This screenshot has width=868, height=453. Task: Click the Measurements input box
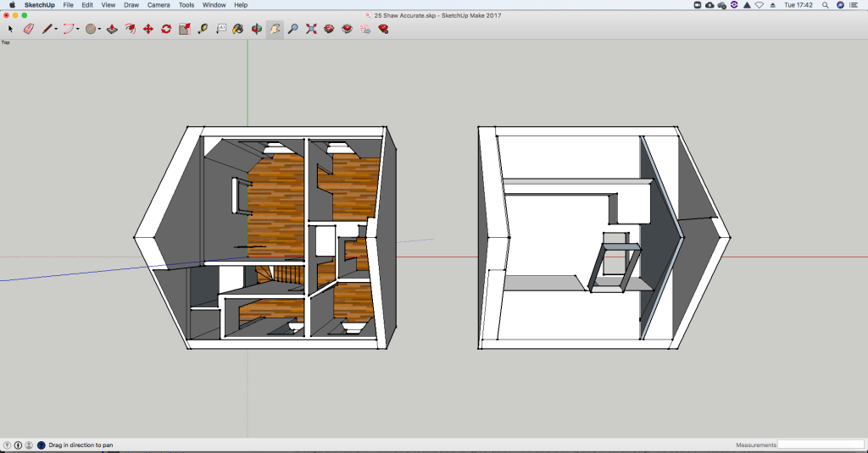point(821,445)
